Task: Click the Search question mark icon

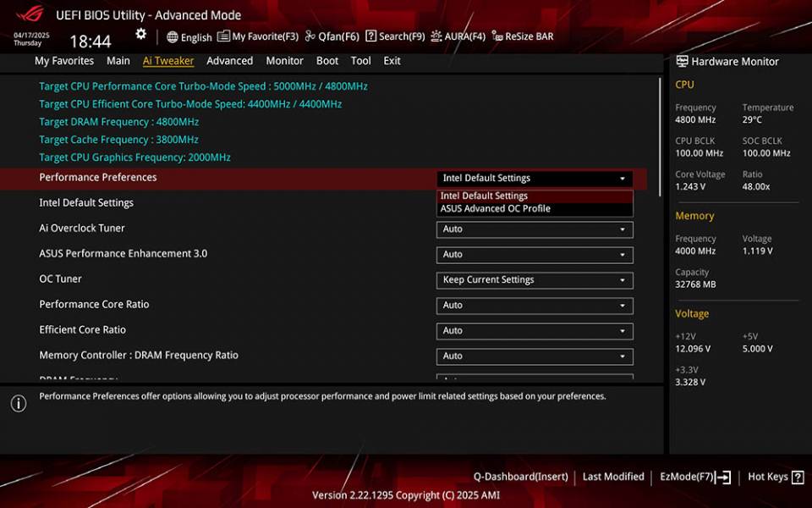Action: 370,36
